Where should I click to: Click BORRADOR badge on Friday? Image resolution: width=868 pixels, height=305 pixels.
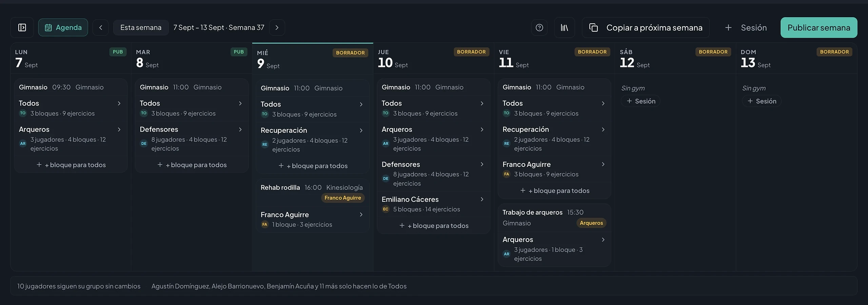point(592,52)
